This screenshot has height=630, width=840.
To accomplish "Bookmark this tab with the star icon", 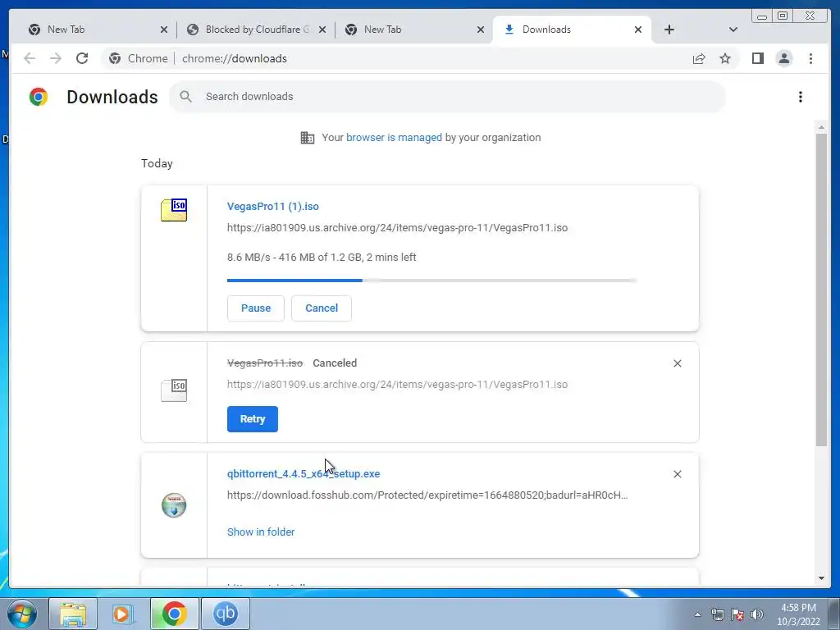I will [725, 58].
